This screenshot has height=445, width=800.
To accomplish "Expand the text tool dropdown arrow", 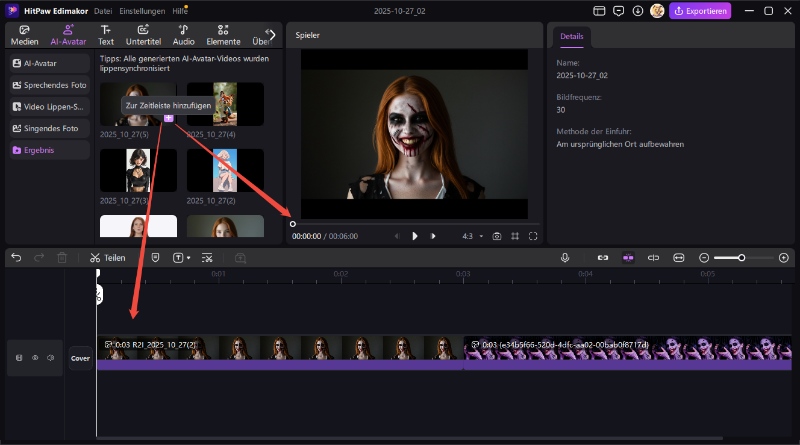I will pos(189,258).
